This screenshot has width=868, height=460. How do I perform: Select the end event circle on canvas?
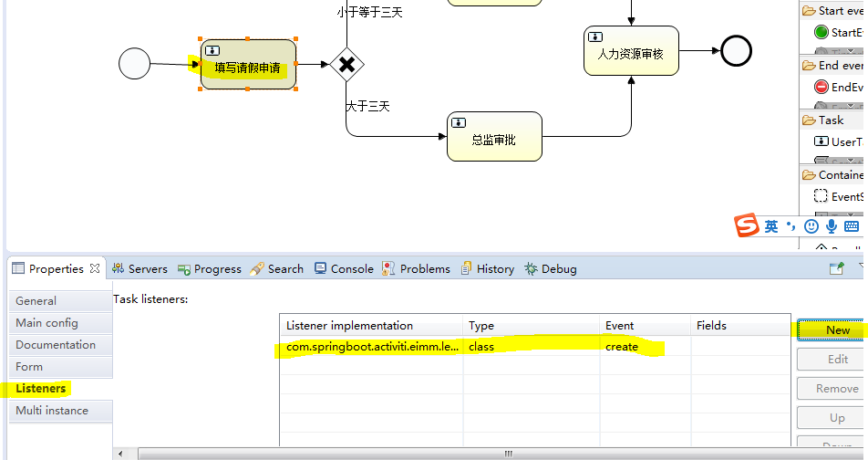coord(736,51)
